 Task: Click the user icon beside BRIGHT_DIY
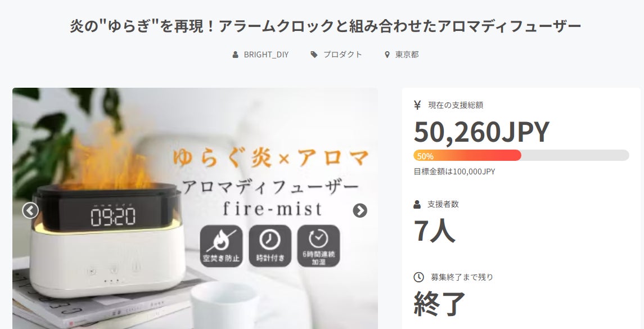tap(235, 55)
